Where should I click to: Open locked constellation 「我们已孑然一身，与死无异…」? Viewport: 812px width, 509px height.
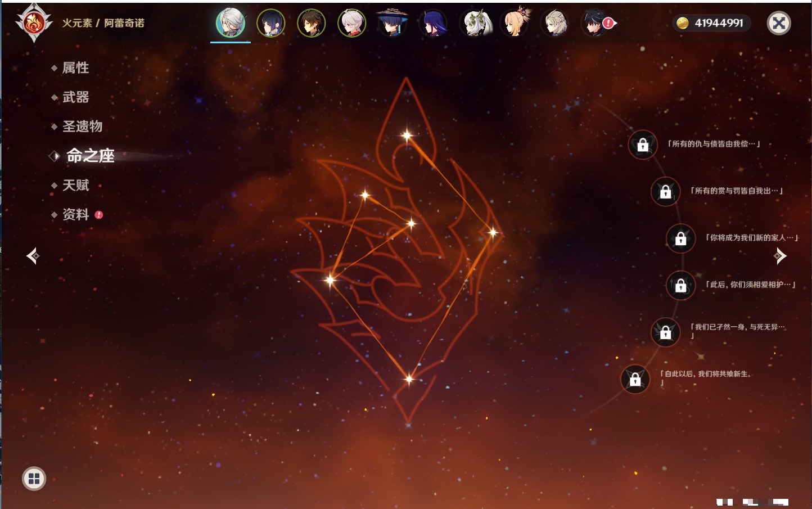[665, 332]
